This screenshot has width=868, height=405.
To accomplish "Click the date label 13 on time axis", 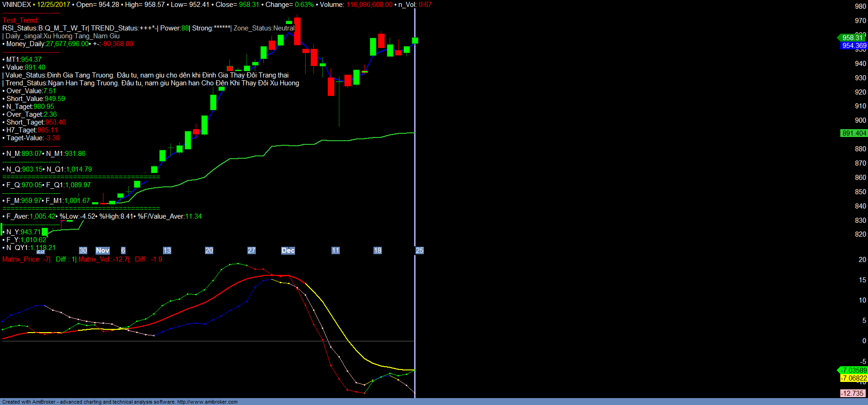I will tap(167, 250).
